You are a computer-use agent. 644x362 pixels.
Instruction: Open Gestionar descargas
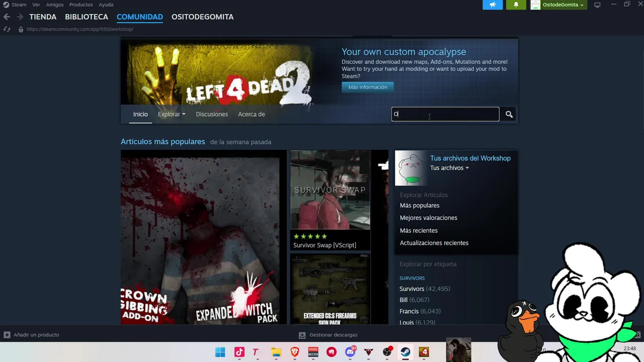click(x=334, y=335)
